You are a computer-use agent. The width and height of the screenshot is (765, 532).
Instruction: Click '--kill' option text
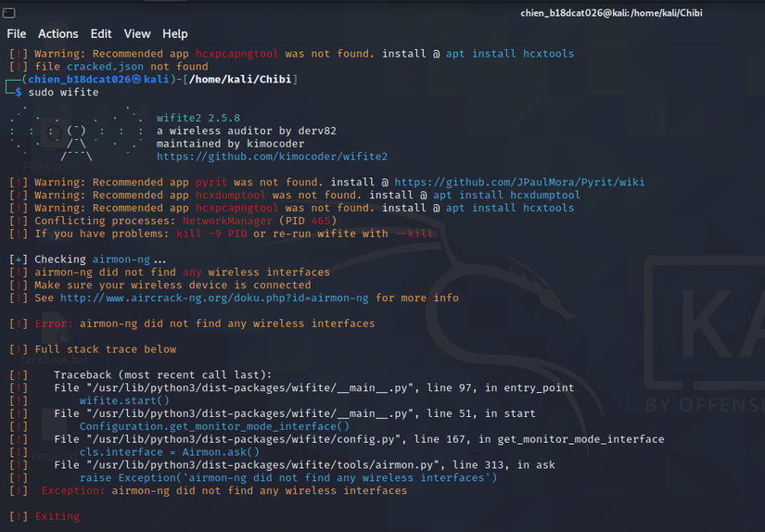click(x=414, y=234)
